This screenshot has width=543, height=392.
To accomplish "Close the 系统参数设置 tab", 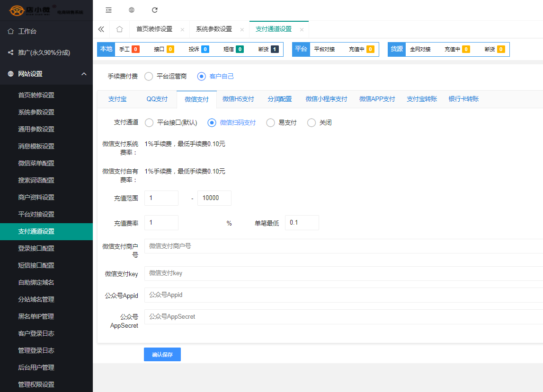I will pyautogui.click(x=242, y=29).
